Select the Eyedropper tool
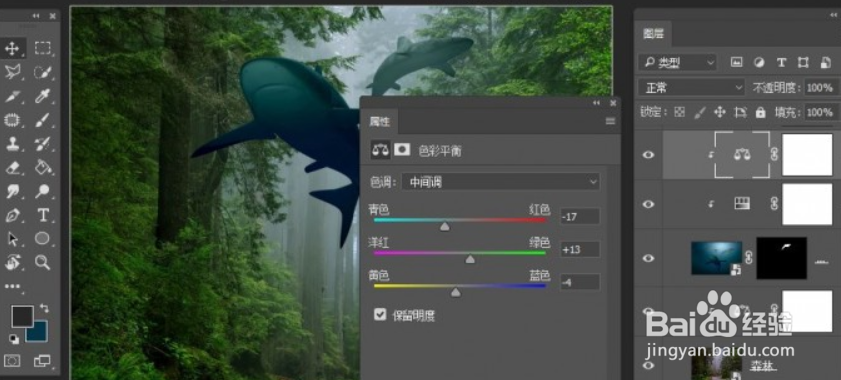The width and height of the screenshot is (841, 380). 42,96
